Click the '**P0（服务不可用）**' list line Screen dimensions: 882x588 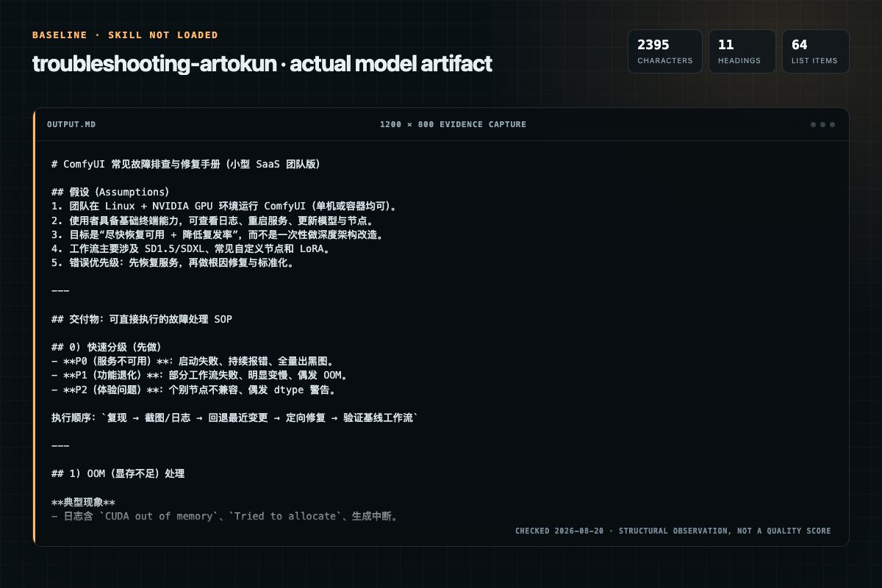193,362
